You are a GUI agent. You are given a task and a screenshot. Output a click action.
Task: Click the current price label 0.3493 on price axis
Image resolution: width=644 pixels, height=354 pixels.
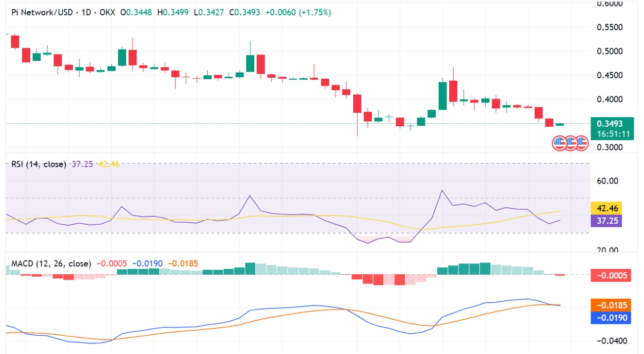(x=609, y=124)
